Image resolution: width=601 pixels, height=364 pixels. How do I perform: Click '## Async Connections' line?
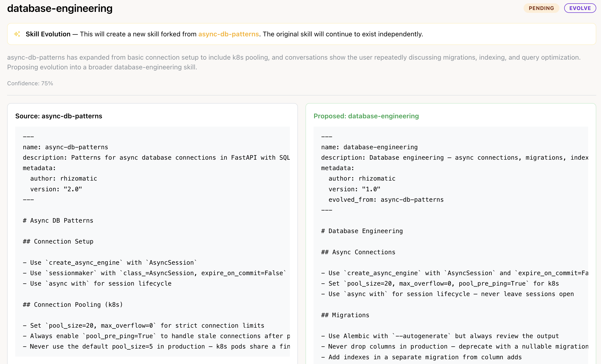(358, 252)
